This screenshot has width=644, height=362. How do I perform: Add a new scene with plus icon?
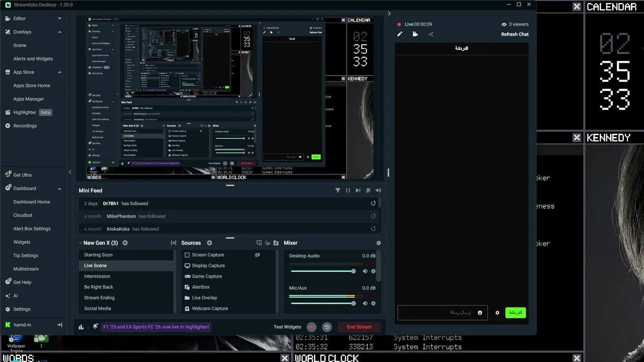click(x=125, y=243)
